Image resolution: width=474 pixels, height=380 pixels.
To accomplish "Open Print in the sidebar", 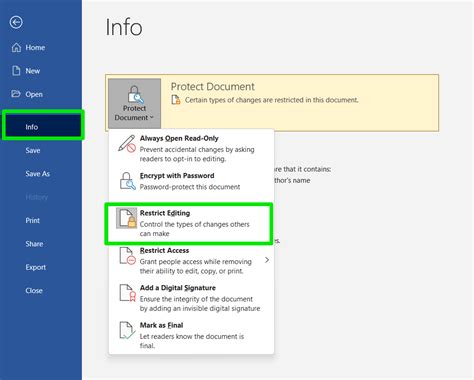I will click(32, 220).
